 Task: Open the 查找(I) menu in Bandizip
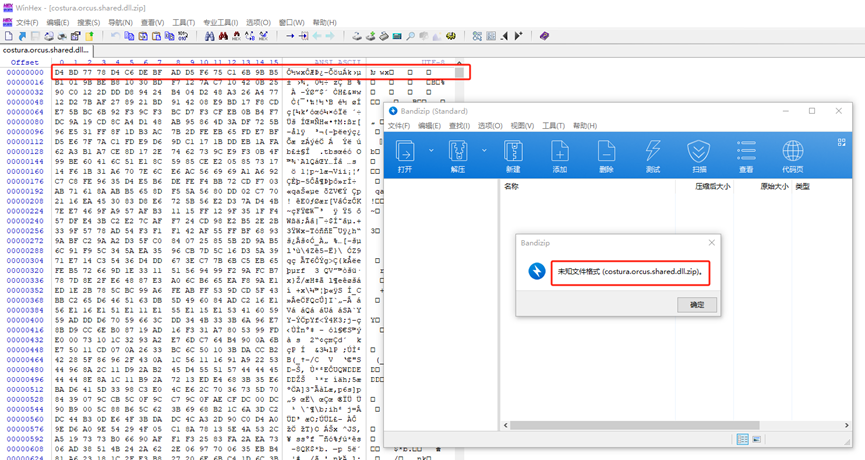[x=459, y=126]
